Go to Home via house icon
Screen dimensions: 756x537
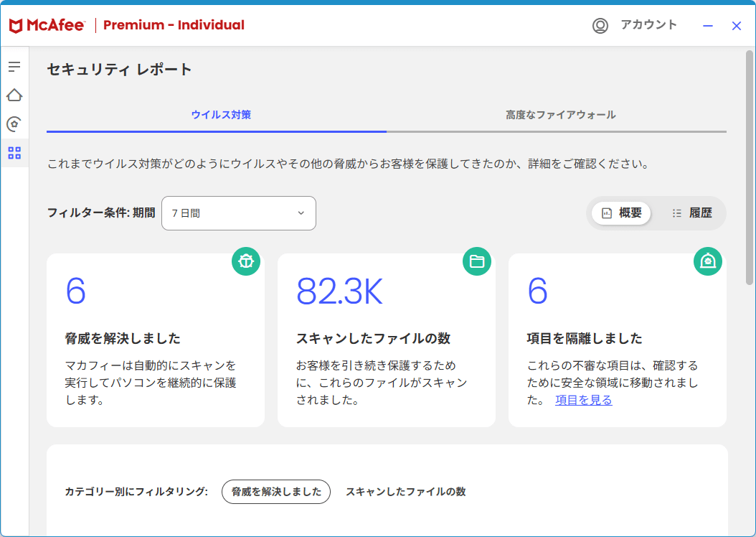[14, 95]
